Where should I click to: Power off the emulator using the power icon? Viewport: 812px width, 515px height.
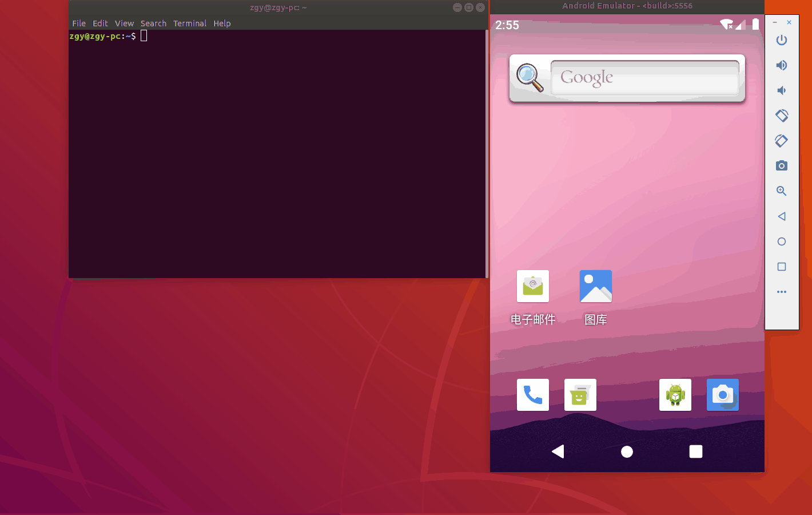[x=782, y=40]
